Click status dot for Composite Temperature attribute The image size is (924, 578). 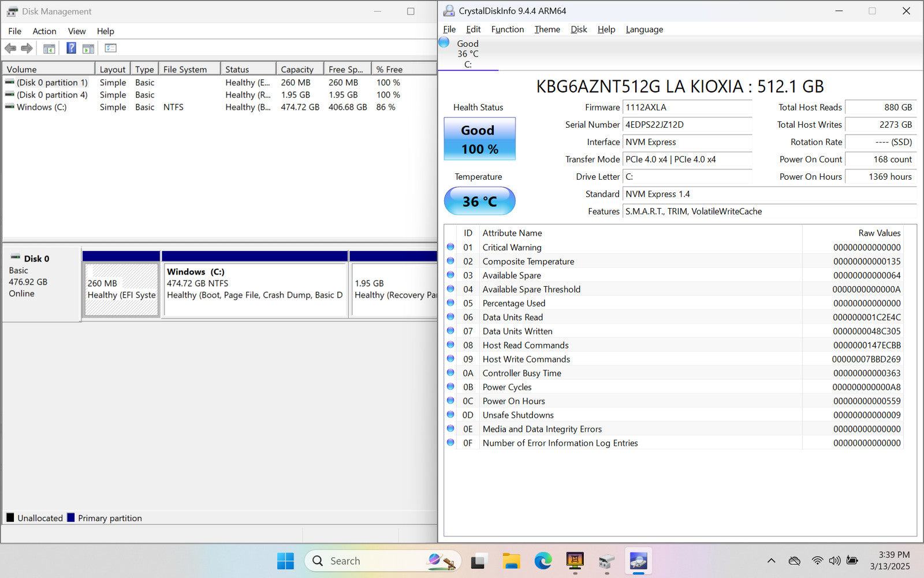coord(450,261)
